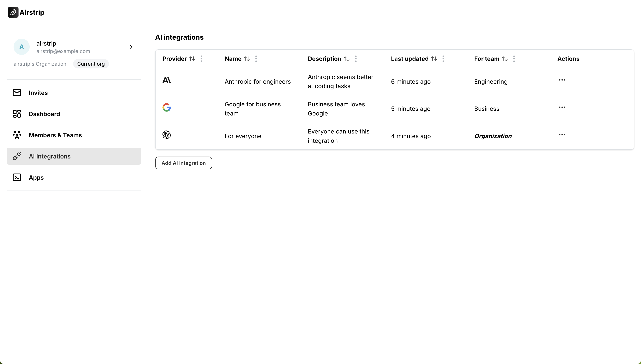Screen dimensions: 641x364
Task: Open actions menu for For everyone row
Action: pyautogui.click(x=562, y=135)
